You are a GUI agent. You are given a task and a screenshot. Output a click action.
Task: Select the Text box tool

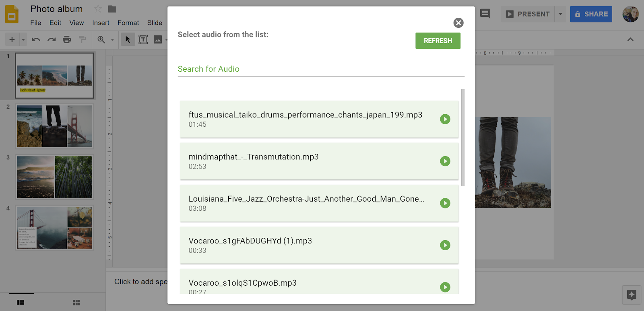(143, 39)
